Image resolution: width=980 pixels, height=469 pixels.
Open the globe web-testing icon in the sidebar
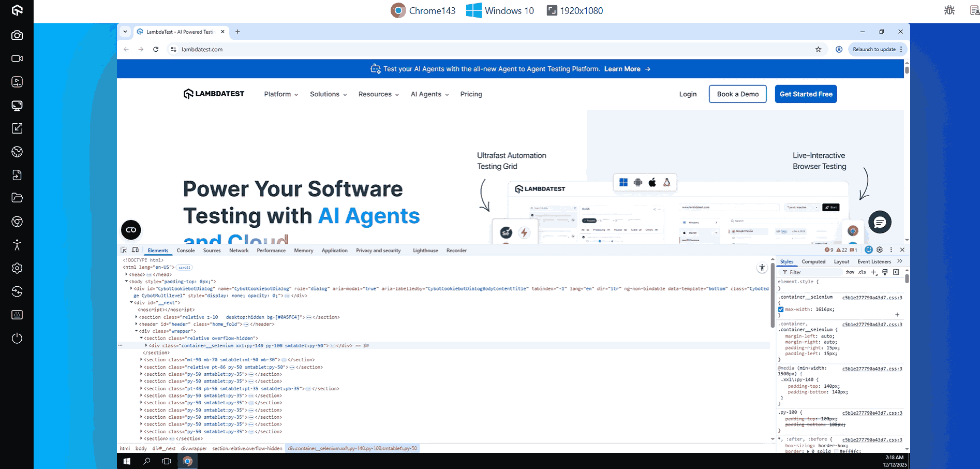pos(17,152)
